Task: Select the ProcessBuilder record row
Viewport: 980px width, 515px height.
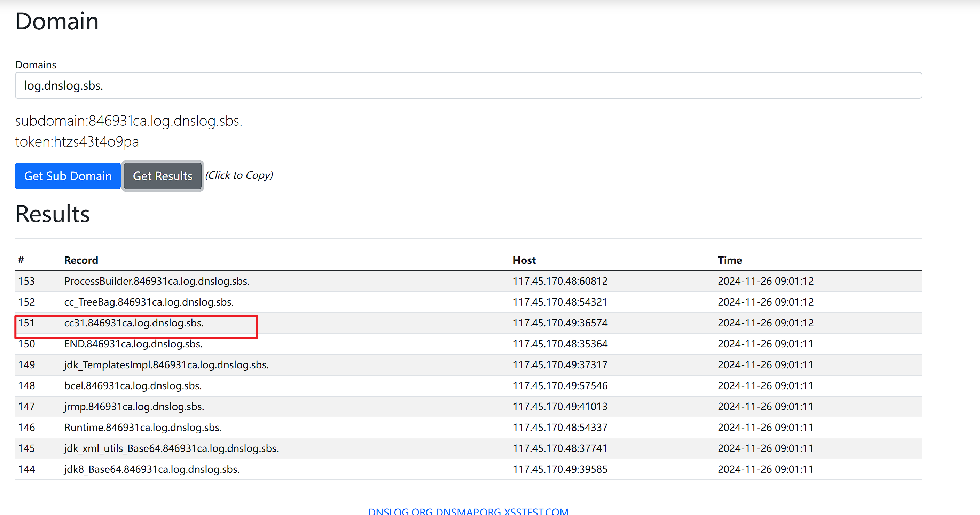Action: (x=157, y=281)
